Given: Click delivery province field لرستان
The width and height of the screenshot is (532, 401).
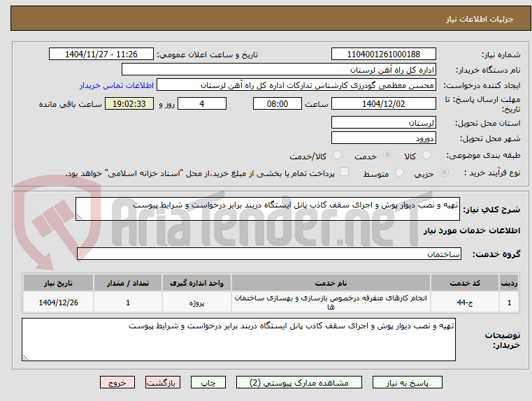Looking at the screenshot, I should point(383,122).
